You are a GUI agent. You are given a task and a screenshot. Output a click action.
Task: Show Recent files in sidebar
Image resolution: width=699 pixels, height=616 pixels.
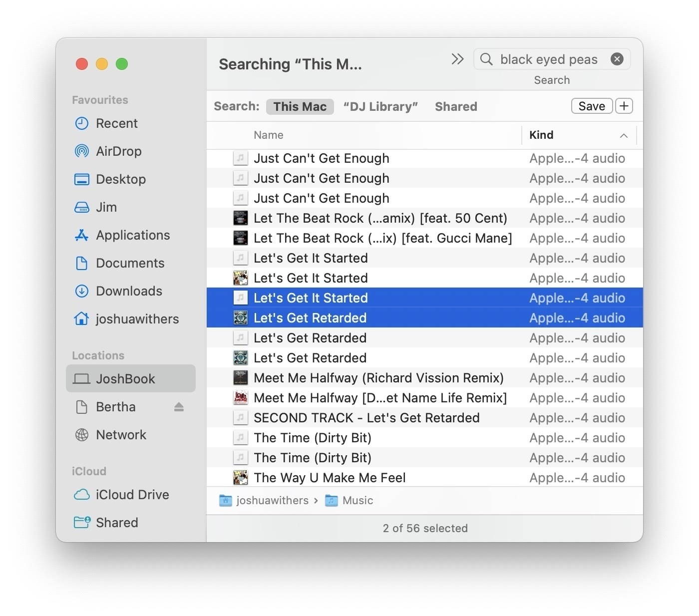coord(116,123)
